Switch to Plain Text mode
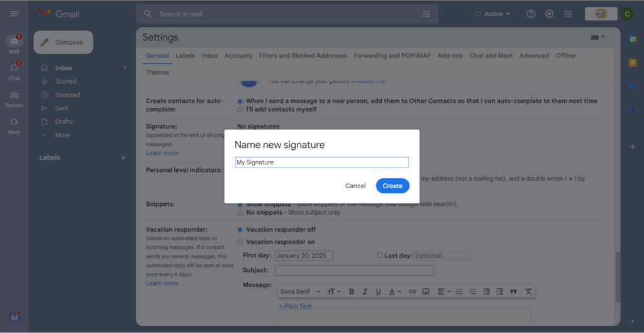This screenshot has width=644, height=333. click(296, 306)
